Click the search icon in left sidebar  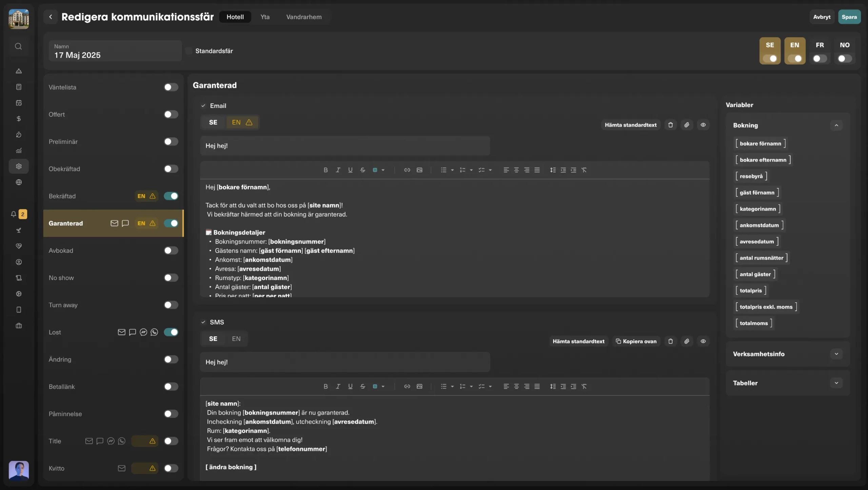pyautogui.click(x=19, y=46)
